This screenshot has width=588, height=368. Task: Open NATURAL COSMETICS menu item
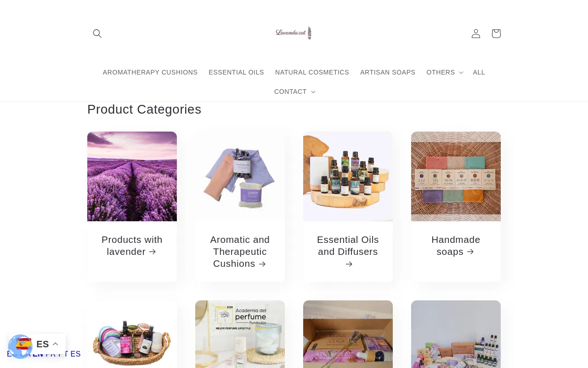coord(312,72)
